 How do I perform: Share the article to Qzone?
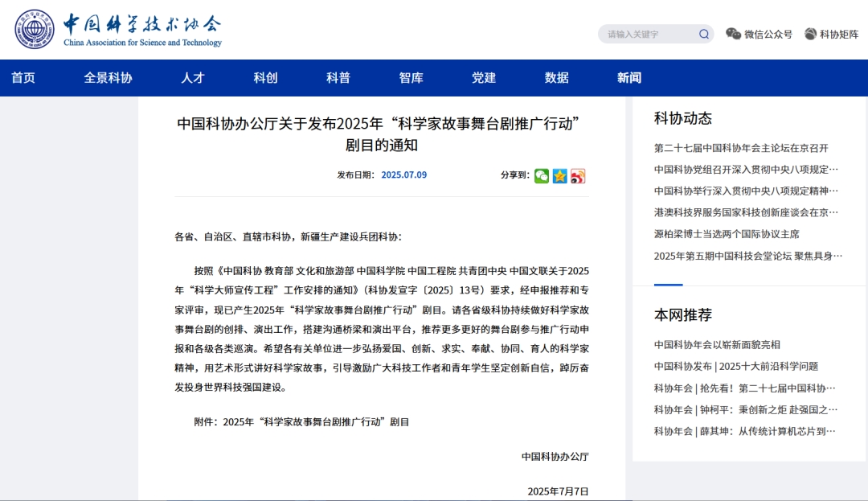click(x=559, y=175)
